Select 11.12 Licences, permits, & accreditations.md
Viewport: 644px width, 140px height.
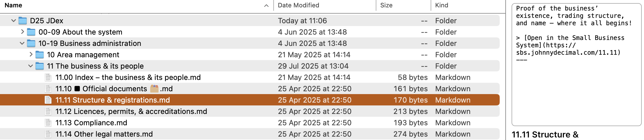click(x=131, y=111)
